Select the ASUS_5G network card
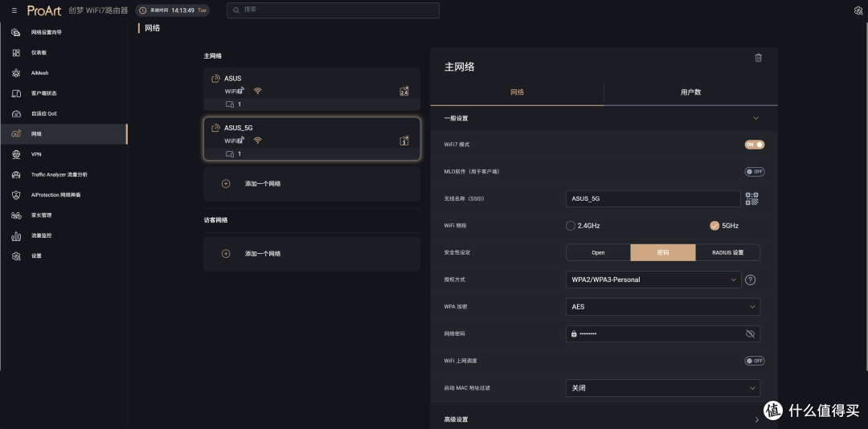 tap(312, 139)
